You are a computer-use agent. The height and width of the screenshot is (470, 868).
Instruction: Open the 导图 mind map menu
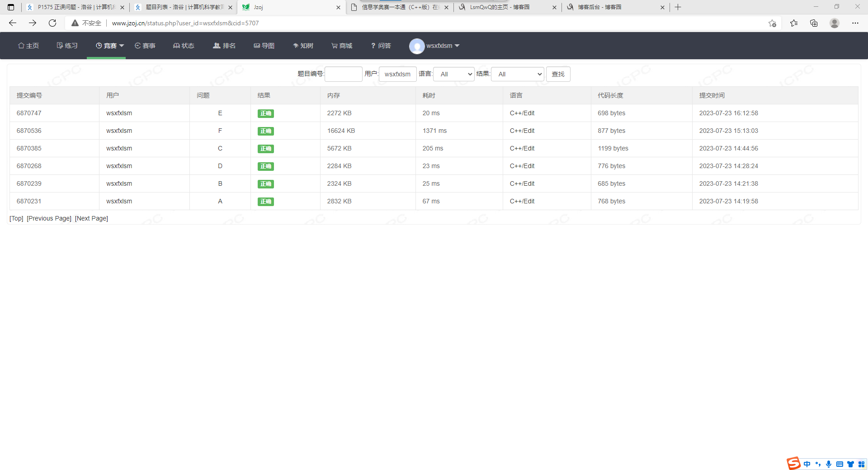point(264,46)
